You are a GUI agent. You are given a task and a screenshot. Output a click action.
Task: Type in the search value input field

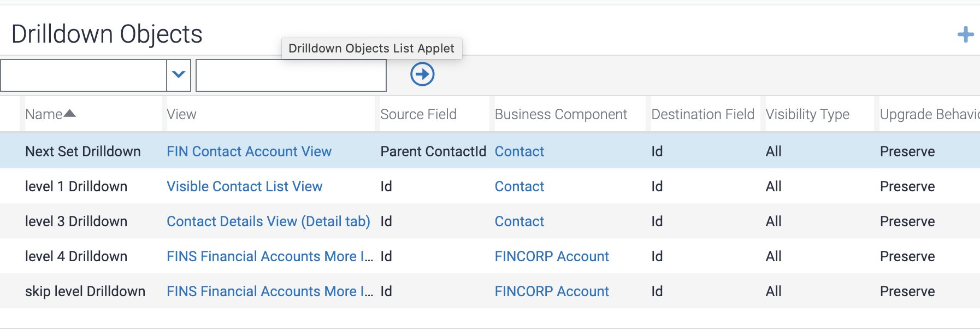291,75
